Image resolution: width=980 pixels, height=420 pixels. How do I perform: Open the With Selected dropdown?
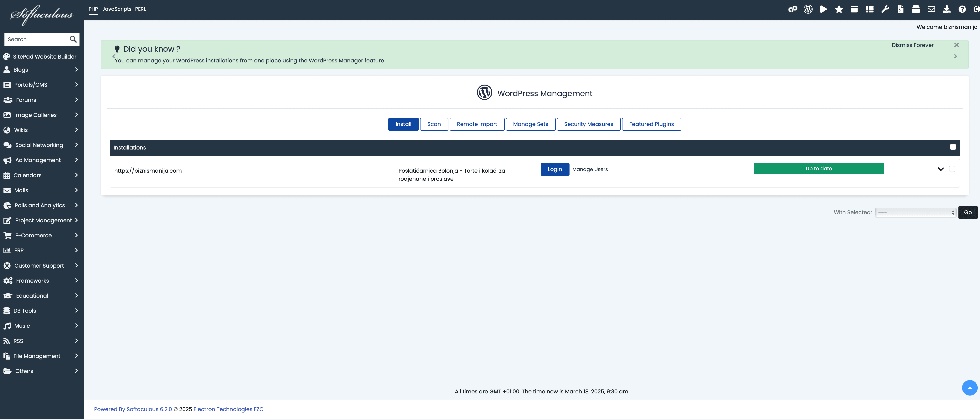click(915, 213)
